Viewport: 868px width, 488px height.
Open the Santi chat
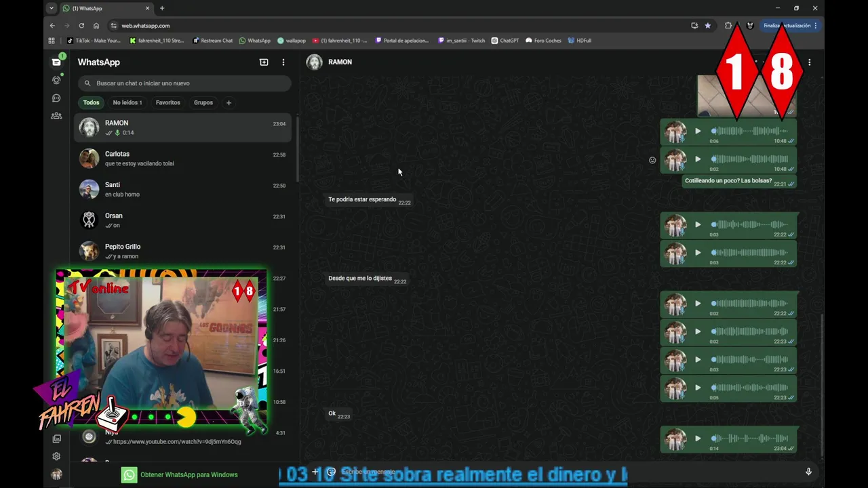point(183,189)
